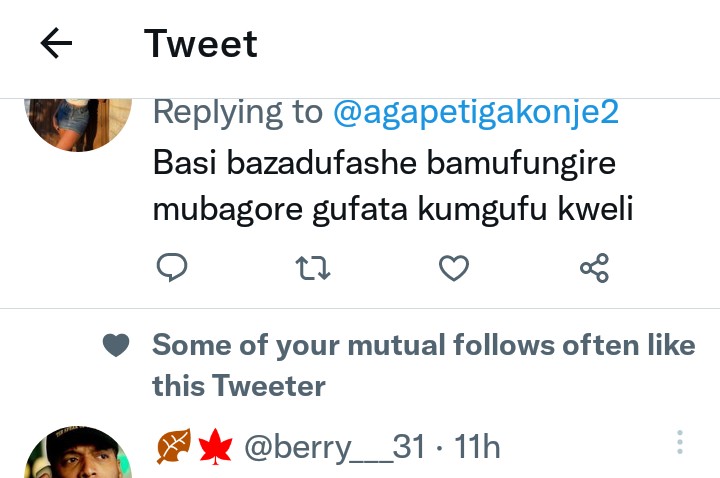Image resolution: width=720 pixels, height=478 pixels.
Task: Reply to the Basi bazadufashe tweet
Action: point(173,267)
